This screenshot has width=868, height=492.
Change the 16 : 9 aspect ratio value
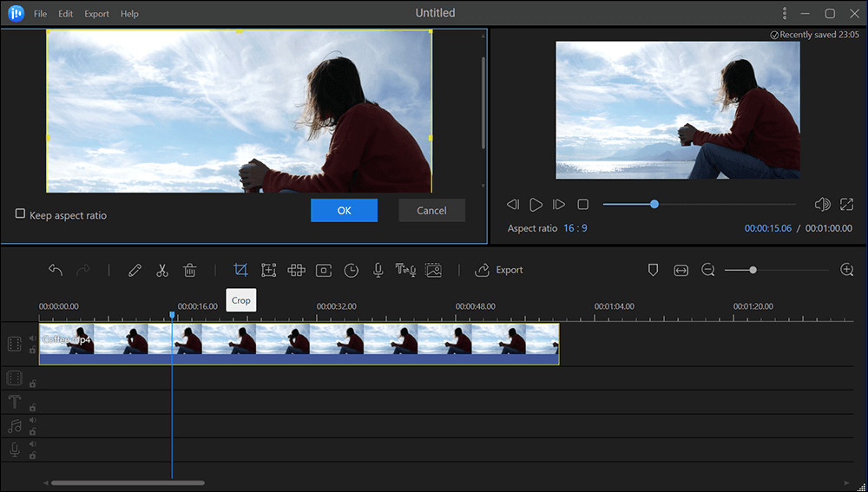tap(575, 228)
